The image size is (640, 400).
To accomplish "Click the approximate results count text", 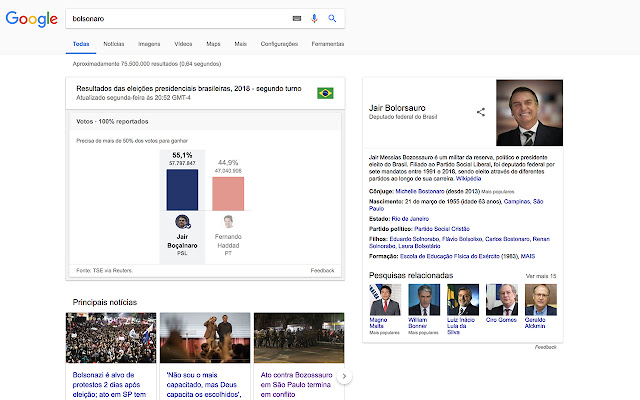I will pyautogui.click(x=147, y=64).
